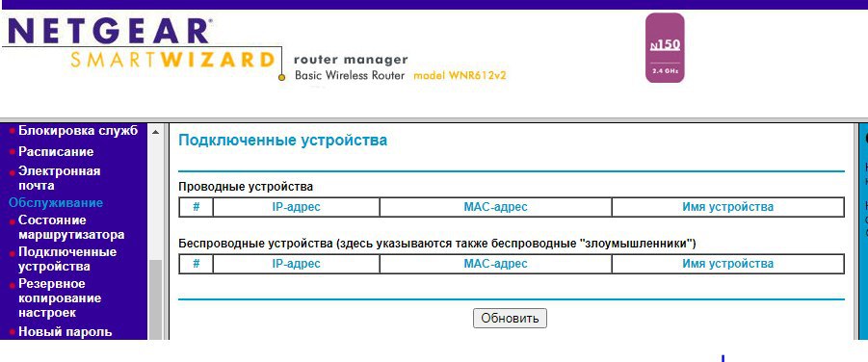Open the Блокировка служб menu item

77,131
